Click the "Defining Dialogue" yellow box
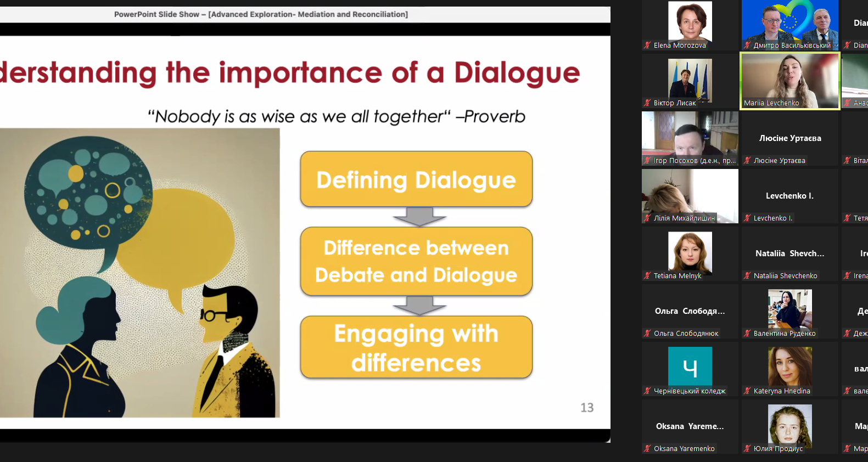This screenshot has width=868, height=462. 416,179
